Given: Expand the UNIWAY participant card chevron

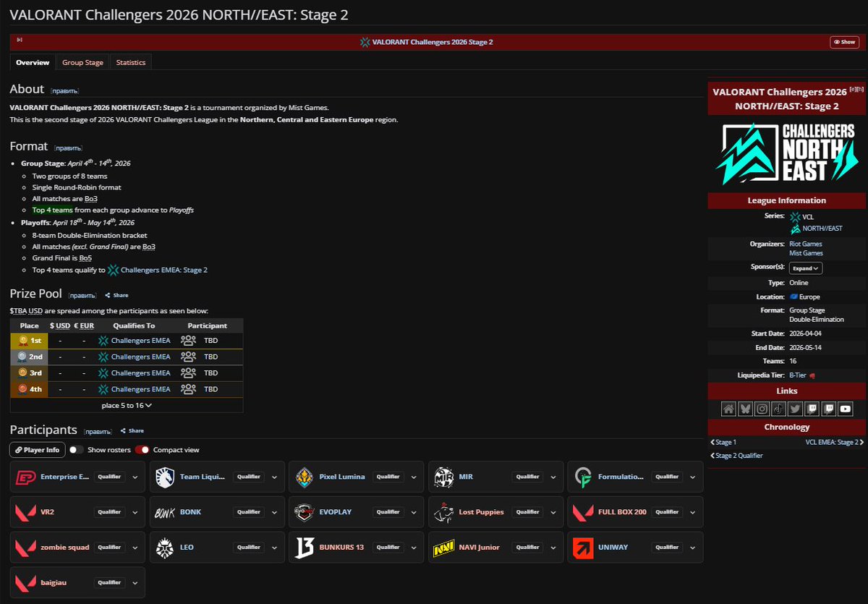Looking at the screenshot, I should pos(692,548).
